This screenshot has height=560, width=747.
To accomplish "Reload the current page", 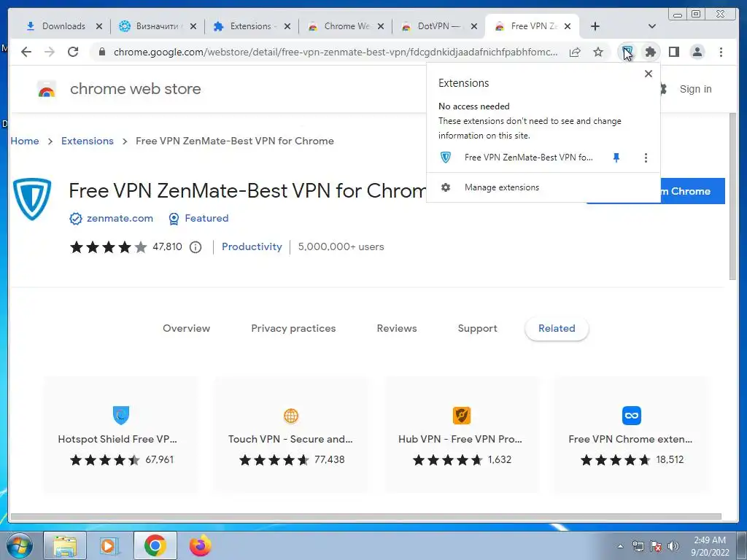I will [x=73, y=52].
